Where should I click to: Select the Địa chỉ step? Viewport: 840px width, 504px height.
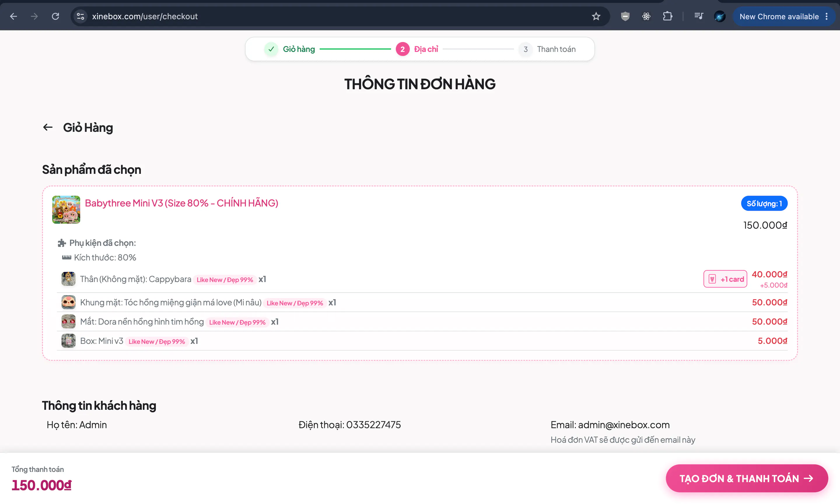coord(426,49)
